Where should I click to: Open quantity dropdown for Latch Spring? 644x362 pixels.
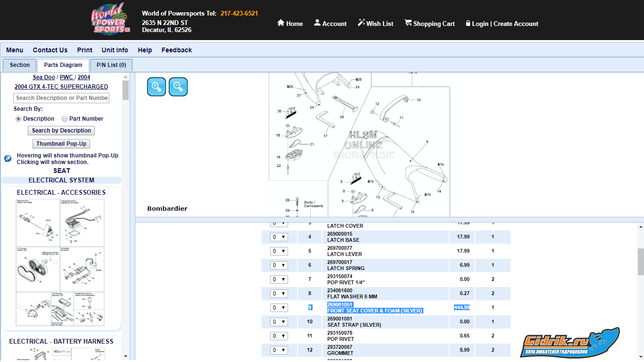pos(279,265)
